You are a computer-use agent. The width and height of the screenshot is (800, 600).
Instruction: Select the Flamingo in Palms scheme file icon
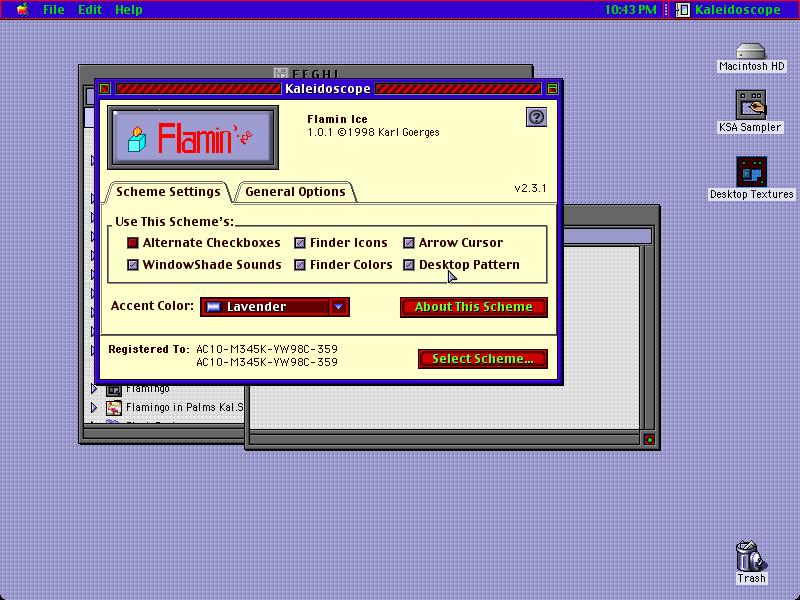point(113,408)
